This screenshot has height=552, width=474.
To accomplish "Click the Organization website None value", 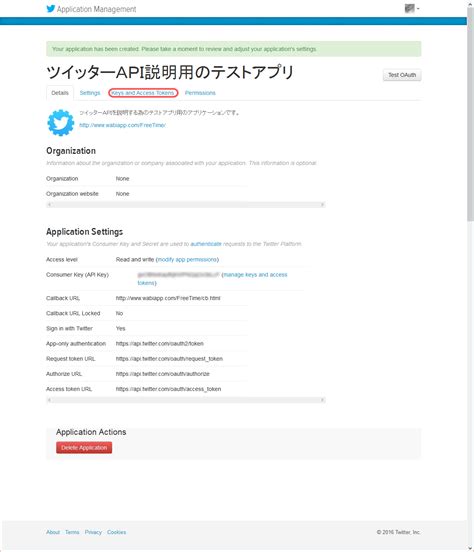I will pos(123,194).
